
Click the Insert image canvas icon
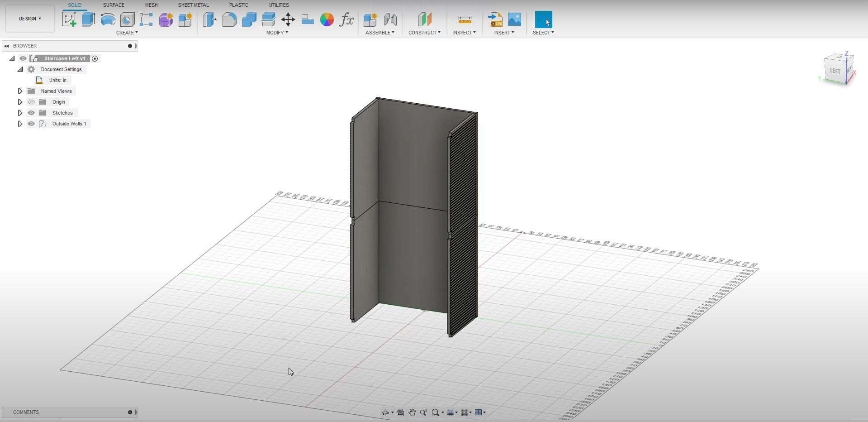point(514,19)
